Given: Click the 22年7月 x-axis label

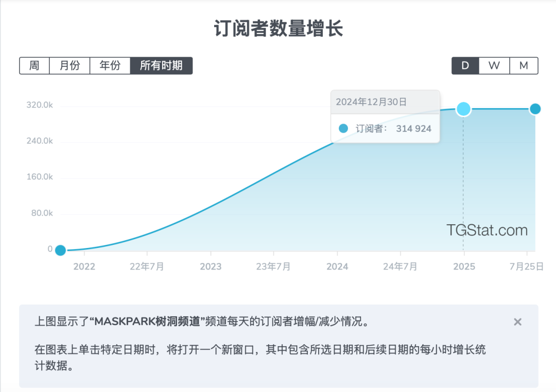Looking at the screenshot, I should coord(147,266).
